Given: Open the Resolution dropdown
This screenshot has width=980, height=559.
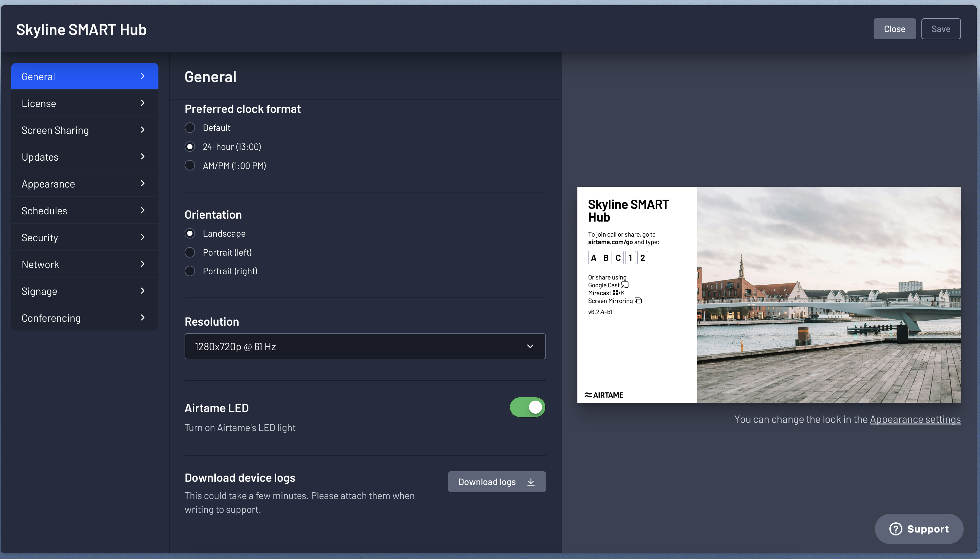Looking at the screenshot, I should (x=365, y=346).
